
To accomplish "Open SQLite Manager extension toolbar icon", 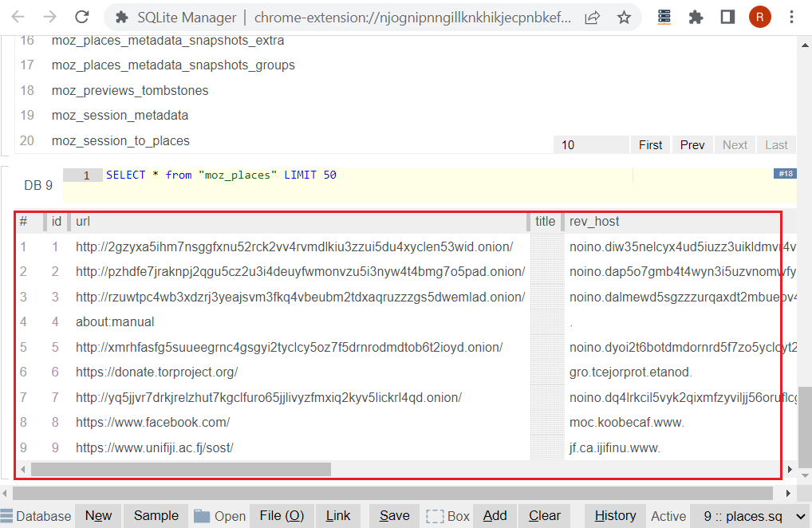I will click(664, 17).
